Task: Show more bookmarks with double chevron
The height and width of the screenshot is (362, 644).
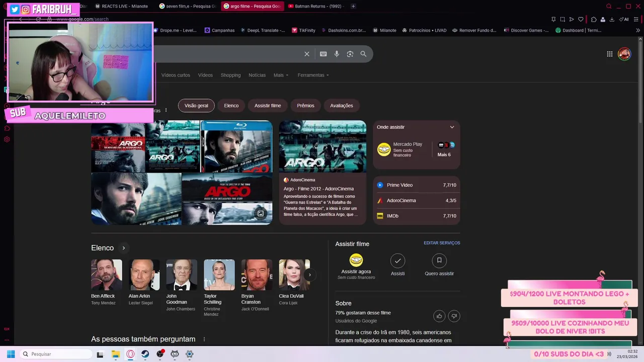Action: (x=638, y=30)
